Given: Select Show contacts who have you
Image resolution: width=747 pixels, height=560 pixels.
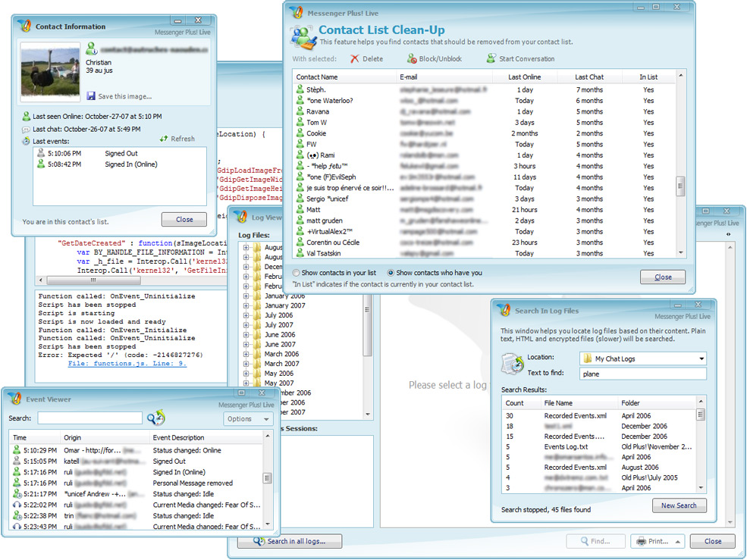Looking at the screenshot, I should pos(391,273).
